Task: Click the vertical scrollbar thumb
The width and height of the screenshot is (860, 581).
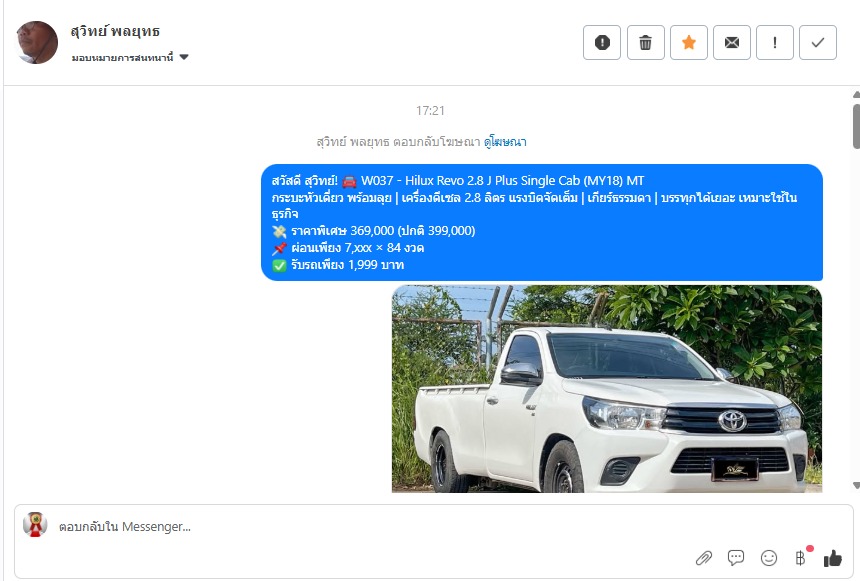Action: click(x=856, y=126)
